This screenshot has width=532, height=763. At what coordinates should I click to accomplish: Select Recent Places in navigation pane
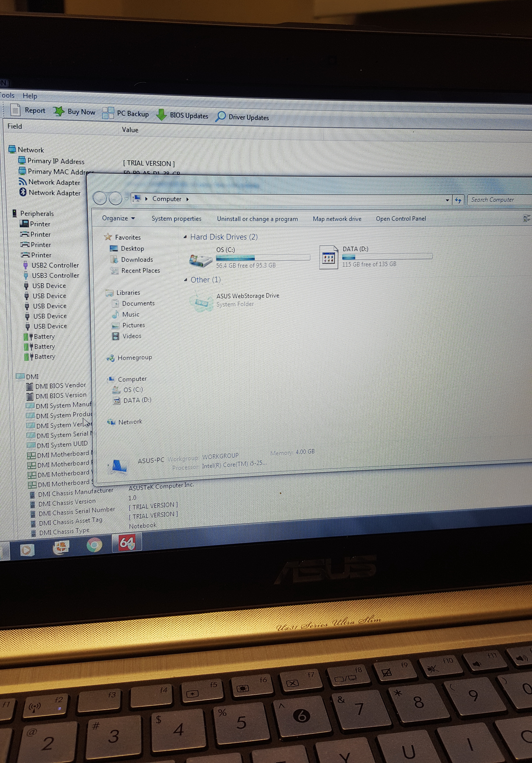pos(141,270)
